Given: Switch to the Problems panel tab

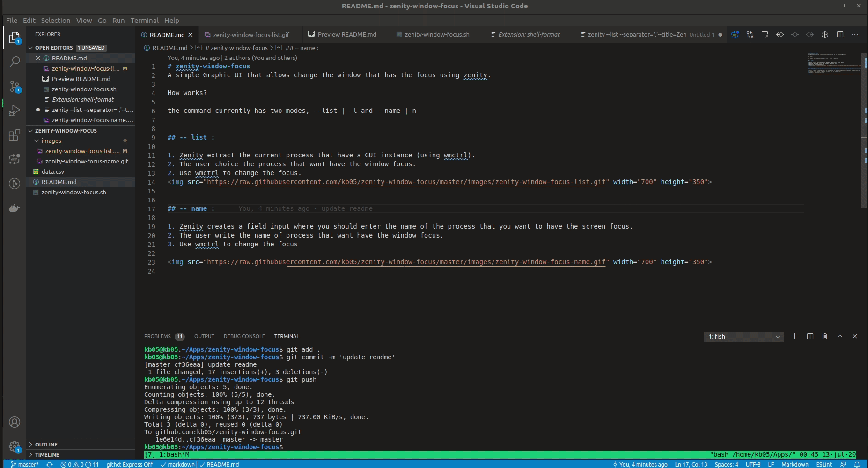Looking at the screenshot, I should [x=164, y=336].
